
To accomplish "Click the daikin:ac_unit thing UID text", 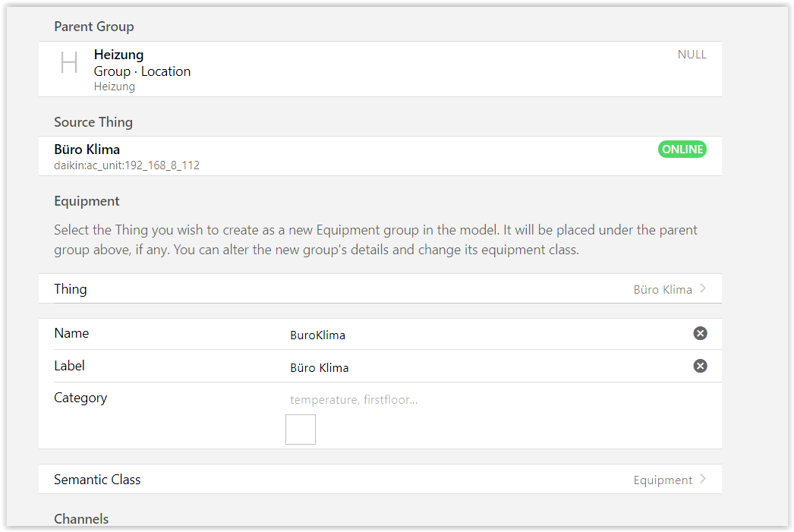I will (127, 165).
